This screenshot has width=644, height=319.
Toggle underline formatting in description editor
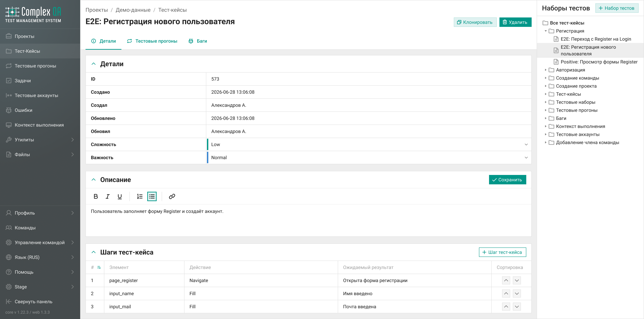click(x=120, y=196)
